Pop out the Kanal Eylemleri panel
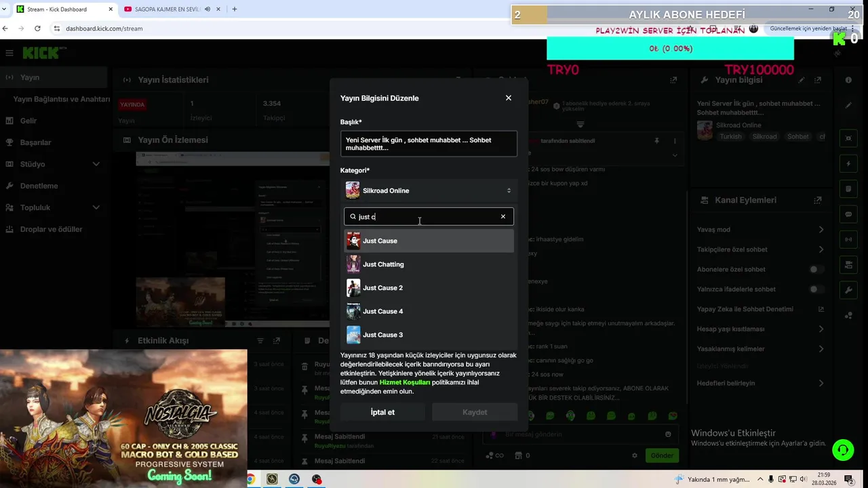The image size is (868, 488). pyautogui.click(x=818, y=200)
